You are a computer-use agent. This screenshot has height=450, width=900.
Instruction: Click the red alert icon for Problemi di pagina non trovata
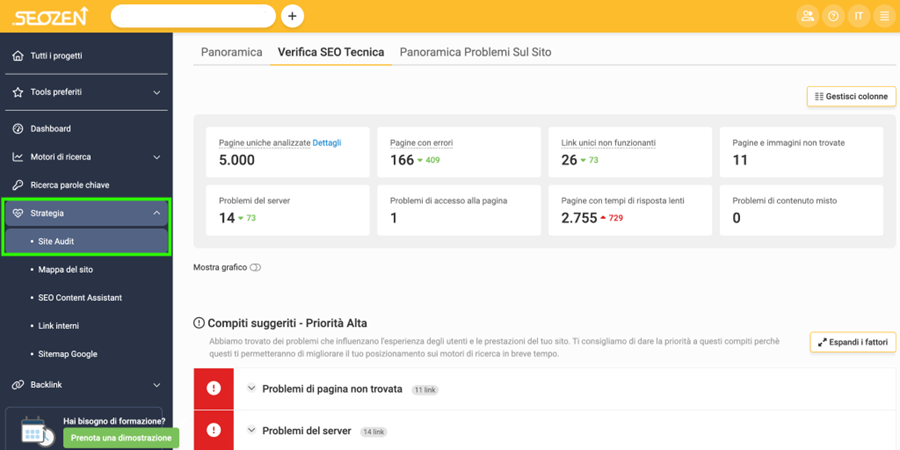point(213,389)
